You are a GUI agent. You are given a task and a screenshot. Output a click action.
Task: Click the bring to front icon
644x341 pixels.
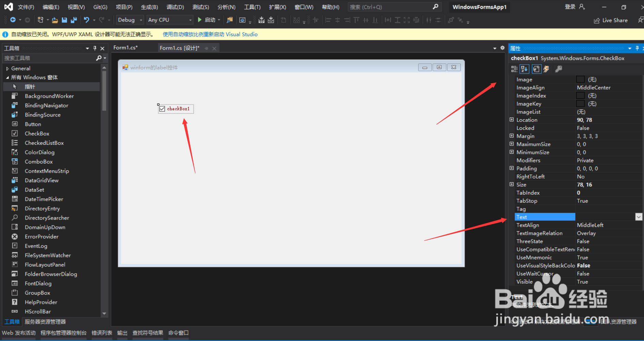click(x=451, y=20)
